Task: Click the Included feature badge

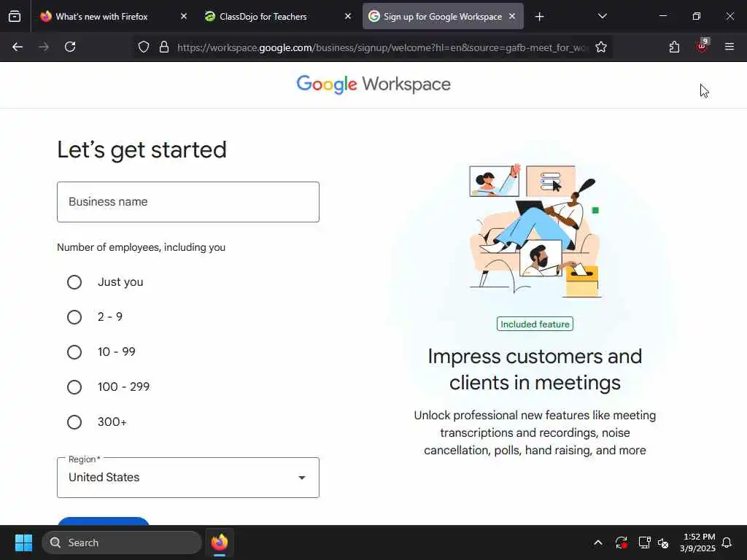Action: click(x=535, y=324)
